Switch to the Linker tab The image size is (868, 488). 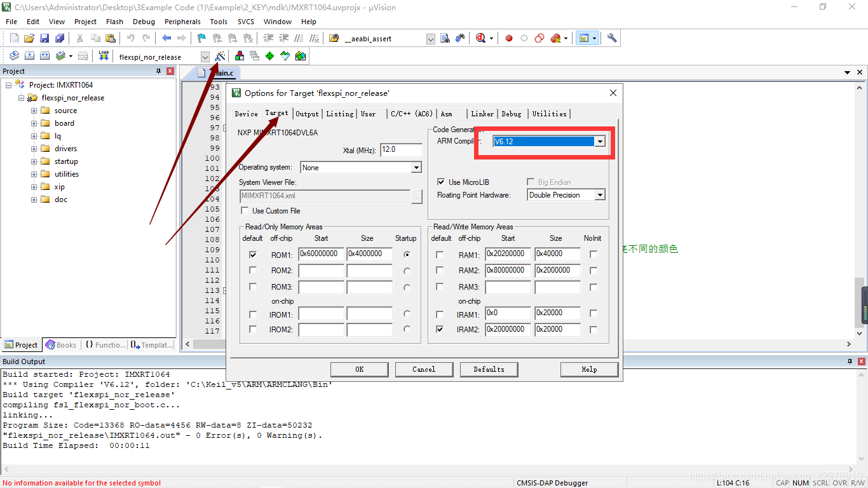tap(482, 114)
